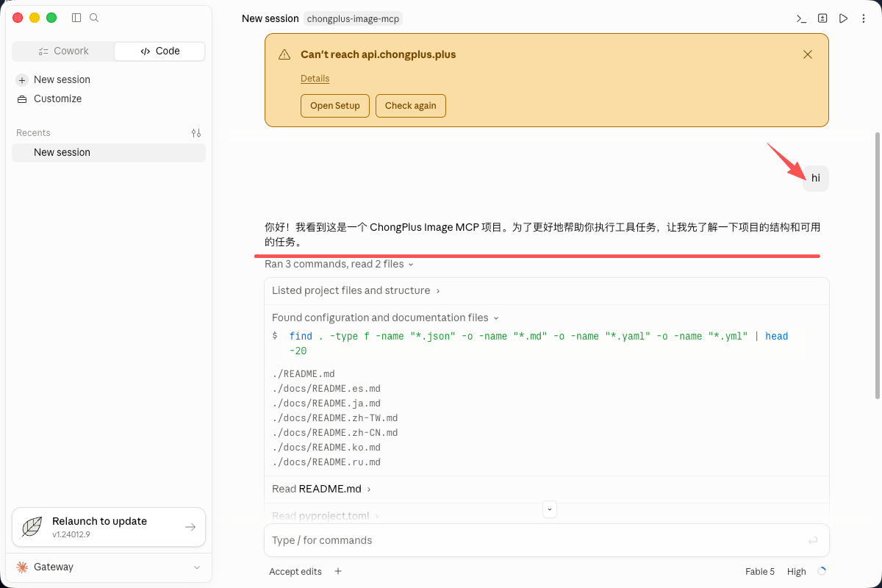Collapse the Ran 3 commands, read 2 files summary

(339, 264)
